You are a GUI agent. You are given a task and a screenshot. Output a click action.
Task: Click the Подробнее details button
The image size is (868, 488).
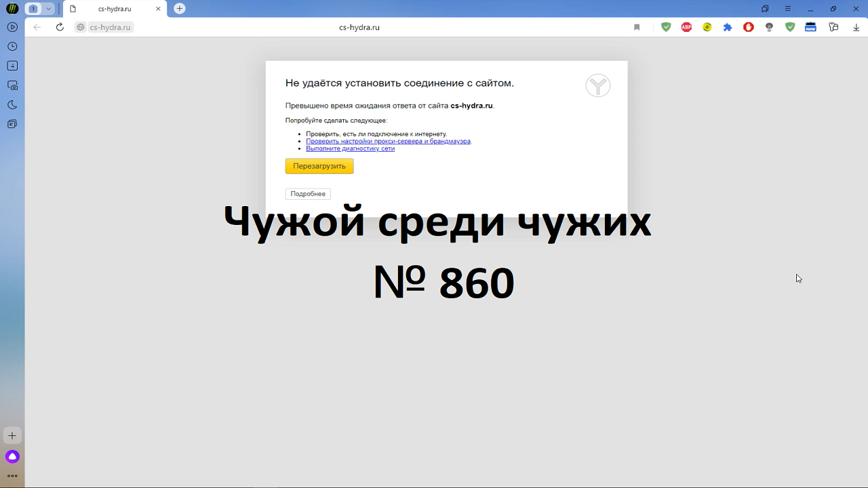click(308, 194)
